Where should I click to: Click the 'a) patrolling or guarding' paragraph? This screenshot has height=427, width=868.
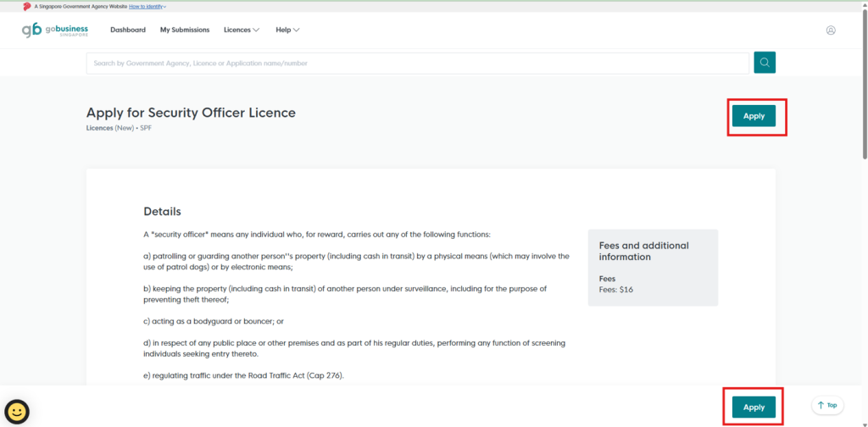pyautogui.click(x=356, y=262)
